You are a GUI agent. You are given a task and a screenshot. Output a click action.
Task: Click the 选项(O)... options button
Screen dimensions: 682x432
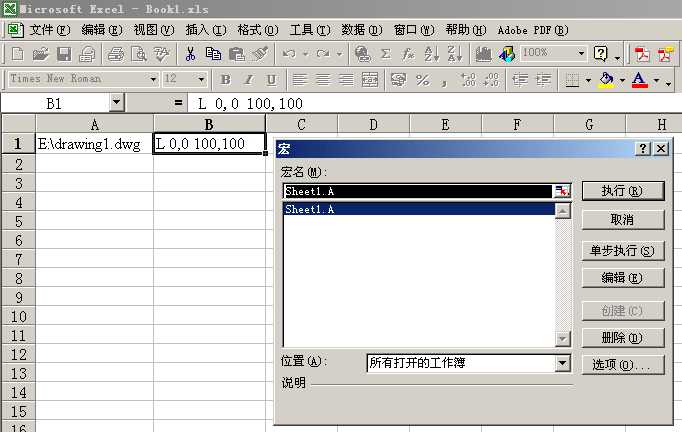(623, 365)
